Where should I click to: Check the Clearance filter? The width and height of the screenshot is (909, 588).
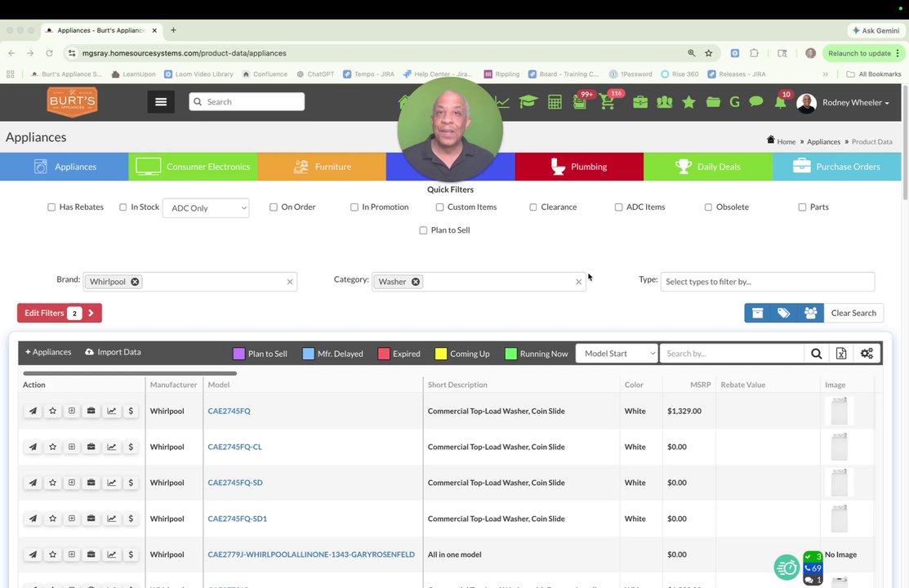[x=533, y=207]
